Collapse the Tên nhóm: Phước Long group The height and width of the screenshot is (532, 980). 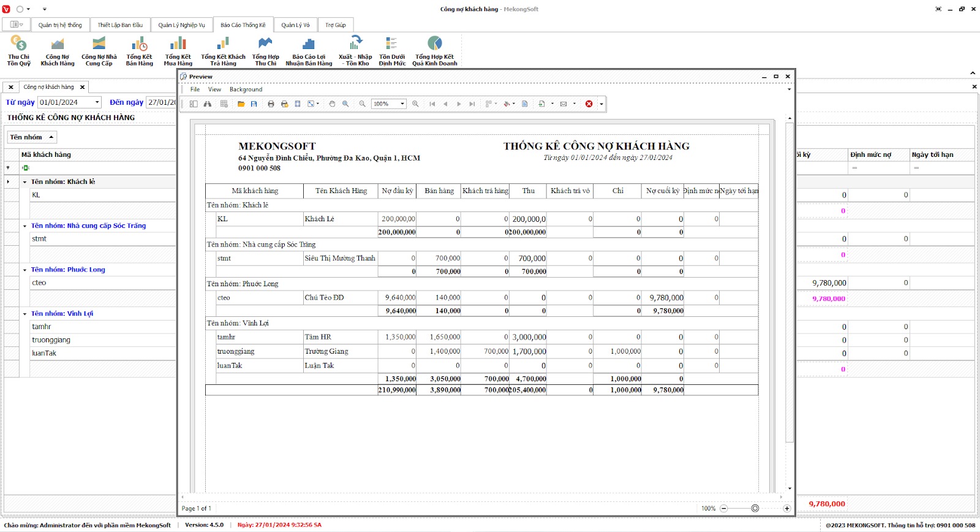[24, 270]
